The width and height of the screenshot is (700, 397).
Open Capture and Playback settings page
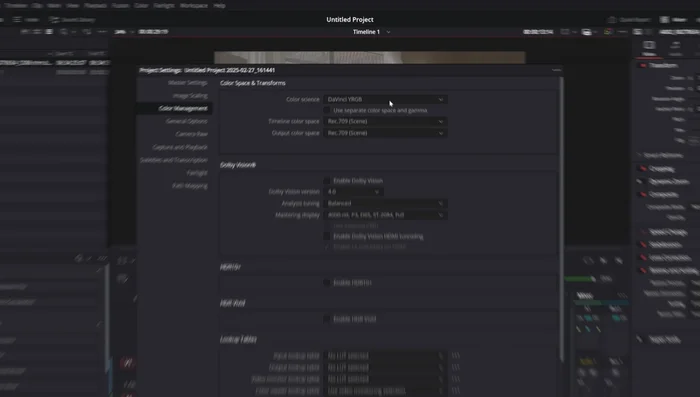tap(180, 147)
